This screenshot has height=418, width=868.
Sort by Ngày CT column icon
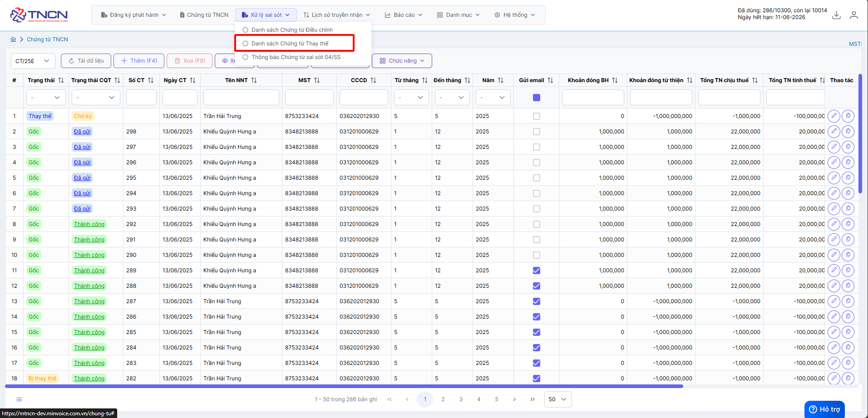click(x=192, y=80)
